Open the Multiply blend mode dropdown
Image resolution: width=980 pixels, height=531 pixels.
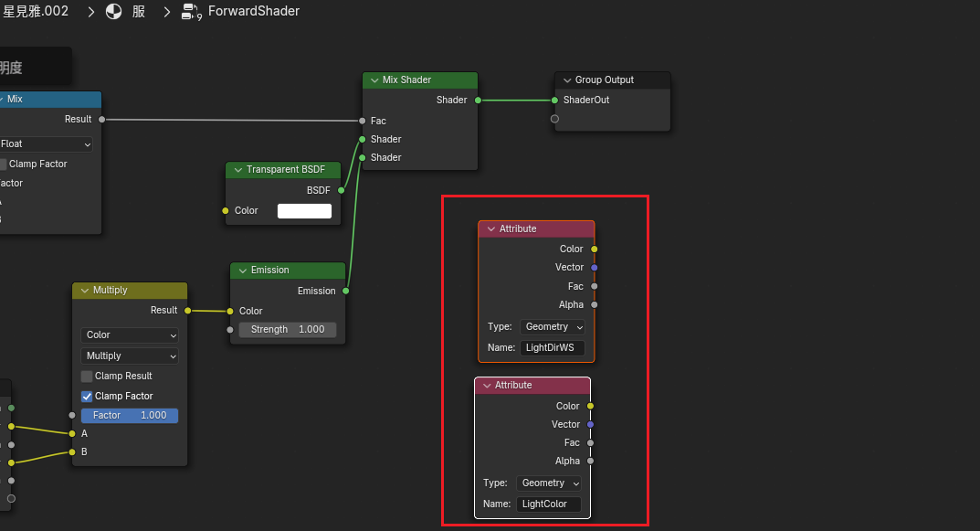129,356
